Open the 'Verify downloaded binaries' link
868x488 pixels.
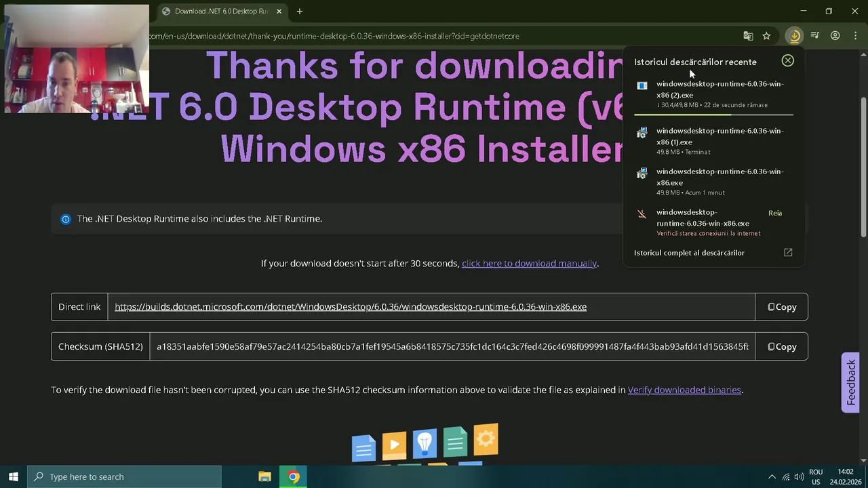pos(684,390)
